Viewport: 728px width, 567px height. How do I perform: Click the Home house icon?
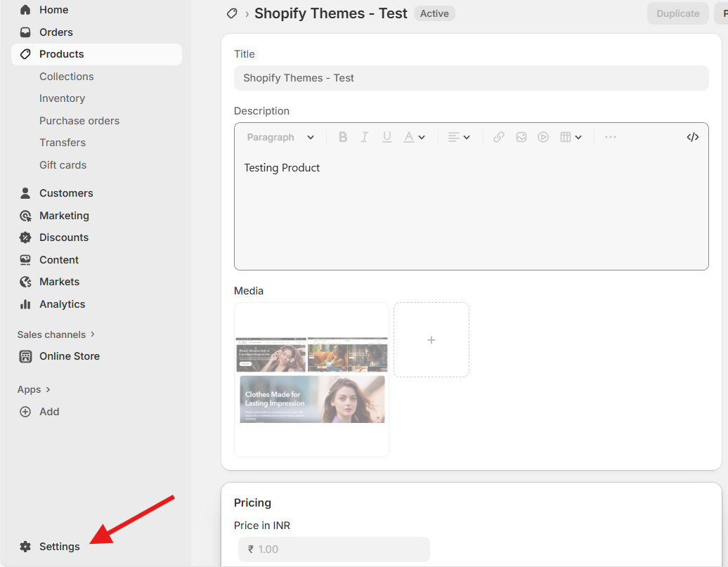pos(25,10)
